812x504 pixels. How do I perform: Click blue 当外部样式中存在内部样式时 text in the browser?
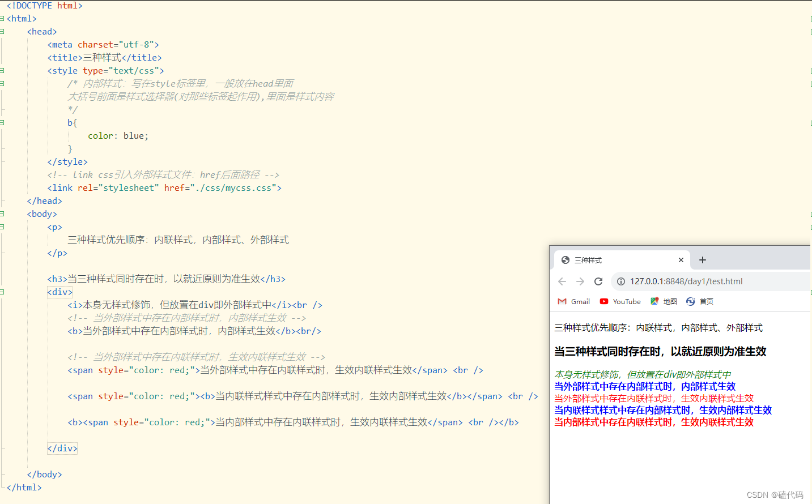(x=645, y=386)
